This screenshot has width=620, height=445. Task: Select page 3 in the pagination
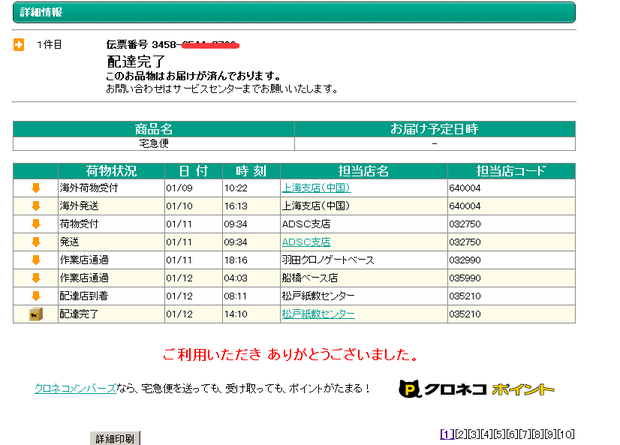tap(472, 434)
